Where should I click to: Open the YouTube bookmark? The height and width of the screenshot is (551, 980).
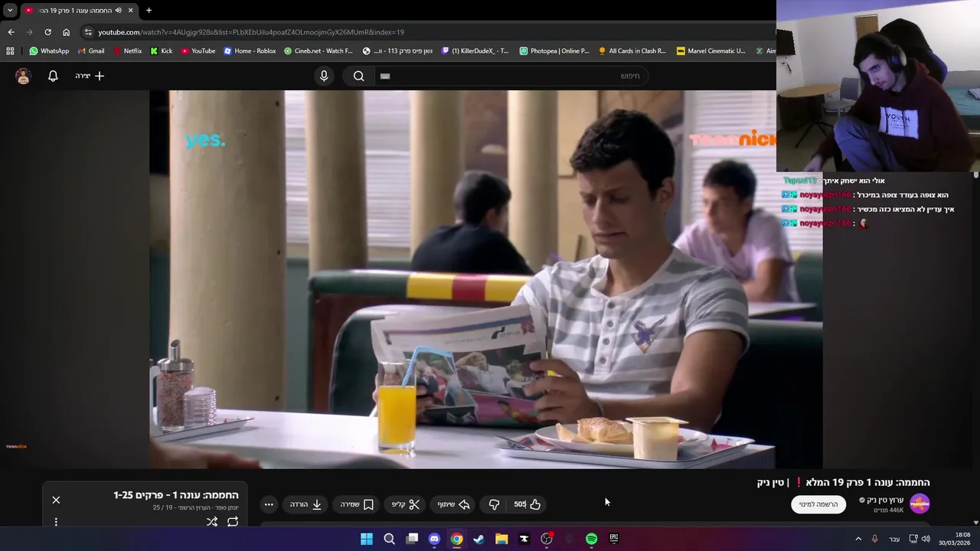pyautogui.click(x=198, y=51)
